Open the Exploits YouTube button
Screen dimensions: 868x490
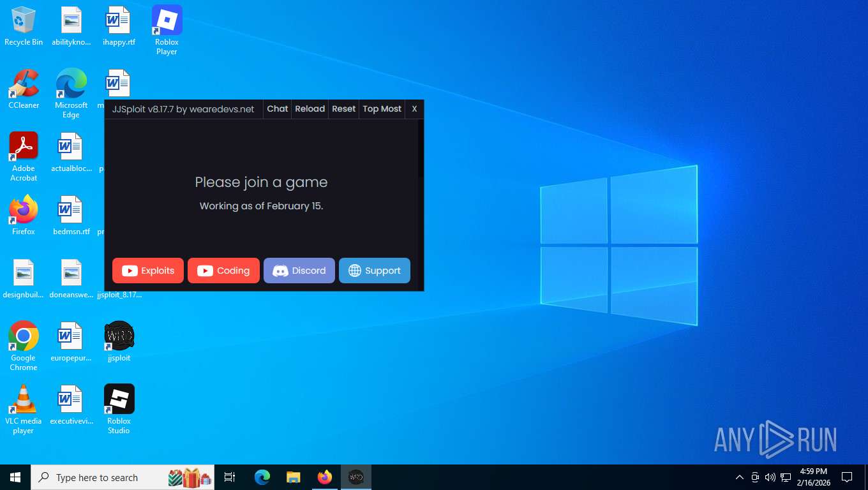tap(148, 271)
